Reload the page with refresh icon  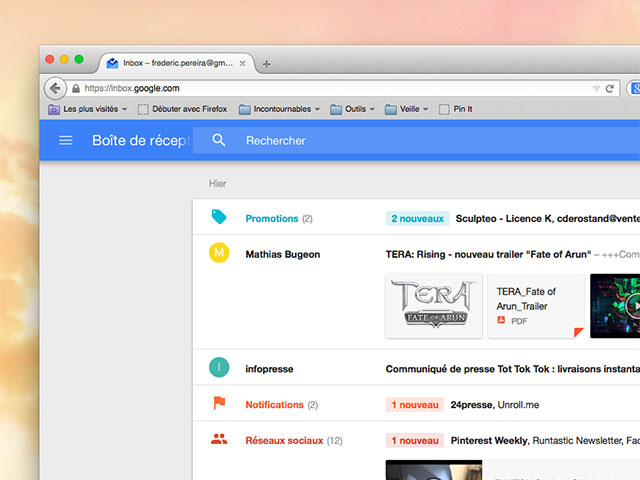click(609, 89)
